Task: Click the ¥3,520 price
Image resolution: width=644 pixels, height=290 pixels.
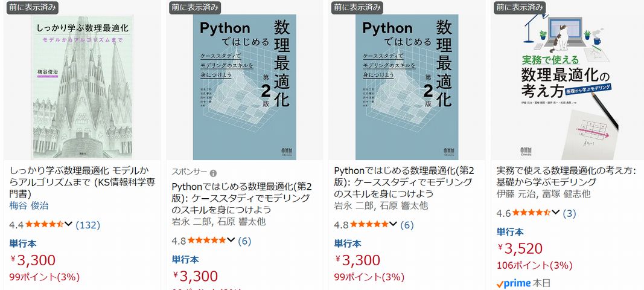Action: pyautogui.click(x=520, y=248)
